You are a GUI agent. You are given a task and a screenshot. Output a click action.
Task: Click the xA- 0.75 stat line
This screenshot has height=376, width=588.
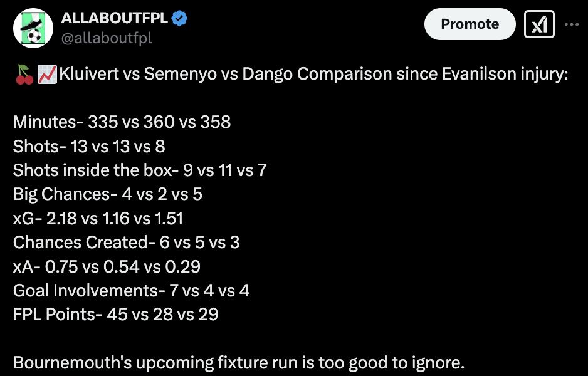(107, 266)
